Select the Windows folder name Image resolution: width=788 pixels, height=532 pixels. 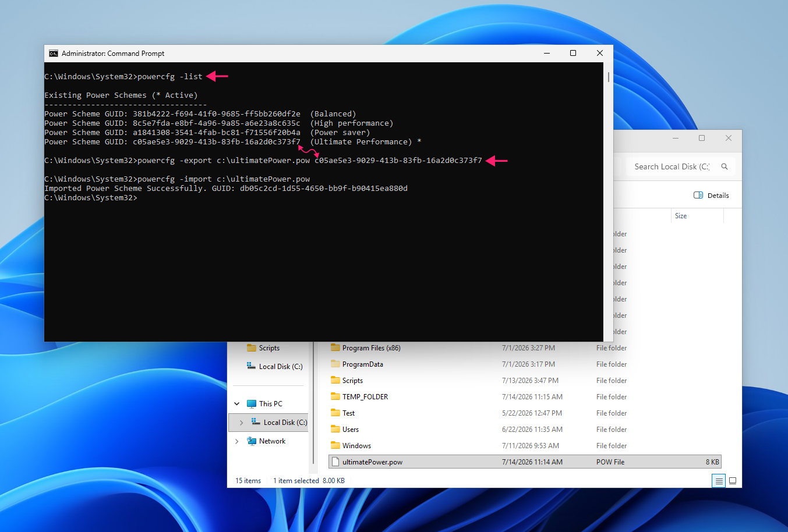[357, 446]
